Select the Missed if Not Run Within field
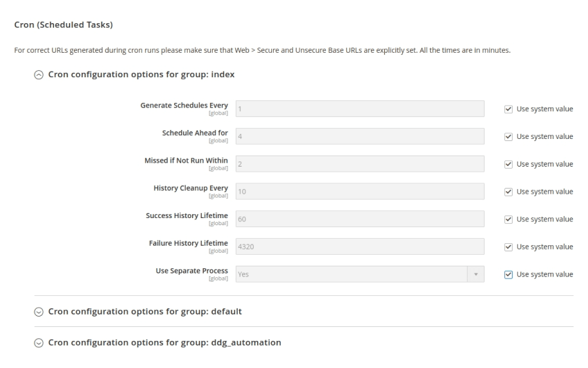 coord(359,164)
